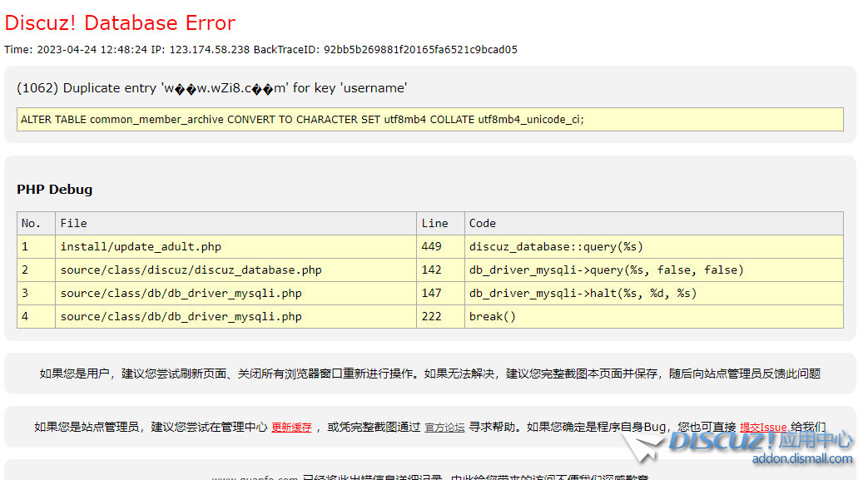The image size is (868, 480).
Task: Click the ALTER TABLE SQL statement box
Action: [429, 119]
